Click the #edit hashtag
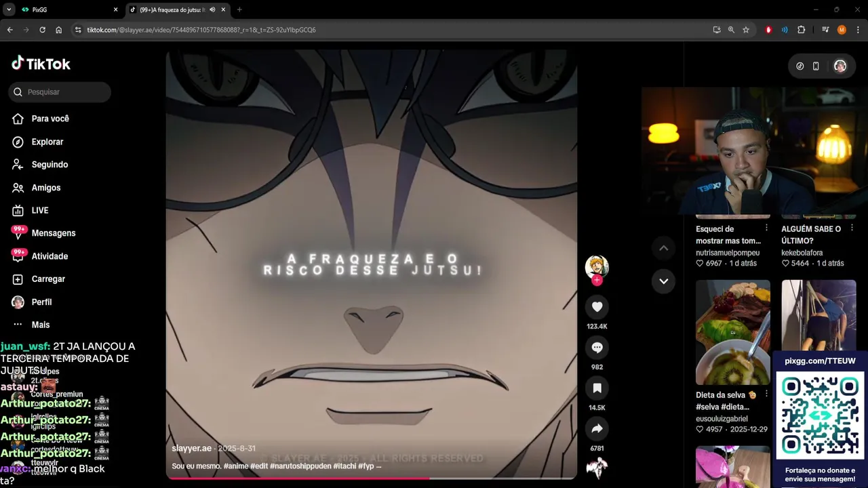868x488 pixels. click(x=259, y=466)
